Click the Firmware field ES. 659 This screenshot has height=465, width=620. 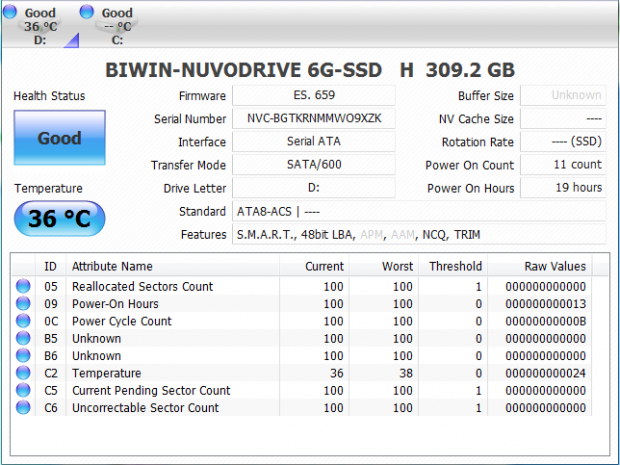coord(314,95)
